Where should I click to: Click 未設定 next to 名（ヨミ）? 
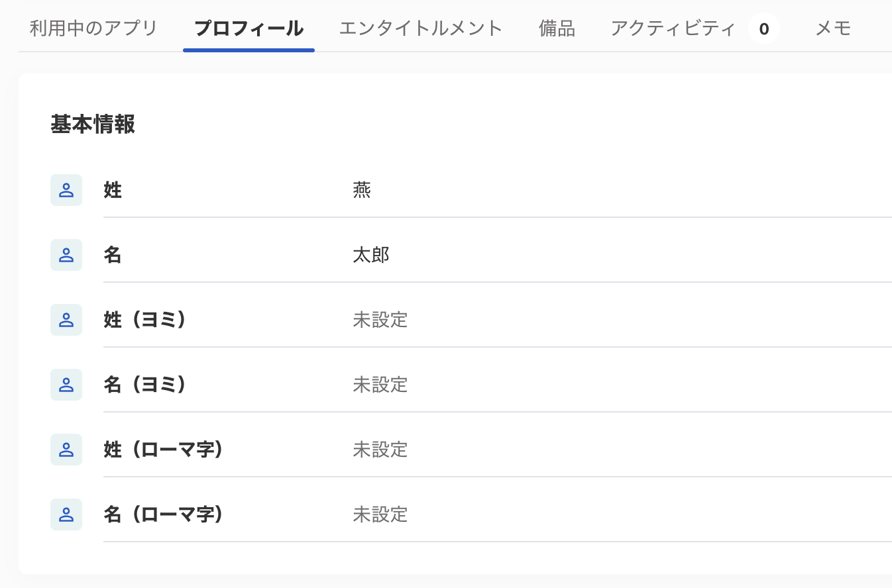pyautogui.click(x=380, y=385)
